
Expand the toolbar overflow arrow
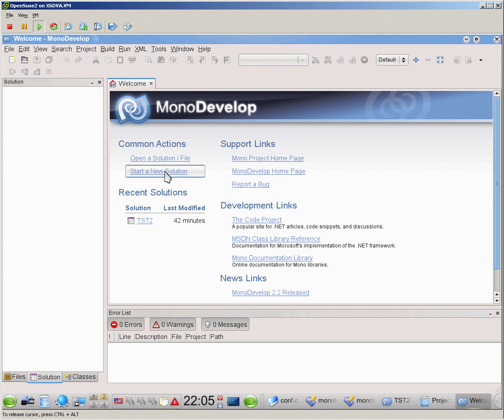point(481,60)
